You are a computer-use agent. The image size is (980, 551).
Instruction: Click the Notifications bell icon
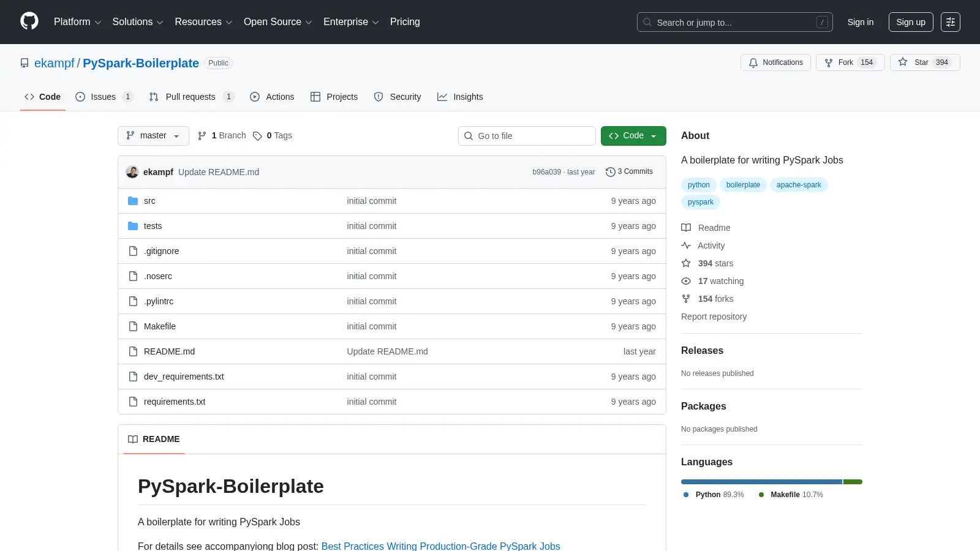click(753, 62)
